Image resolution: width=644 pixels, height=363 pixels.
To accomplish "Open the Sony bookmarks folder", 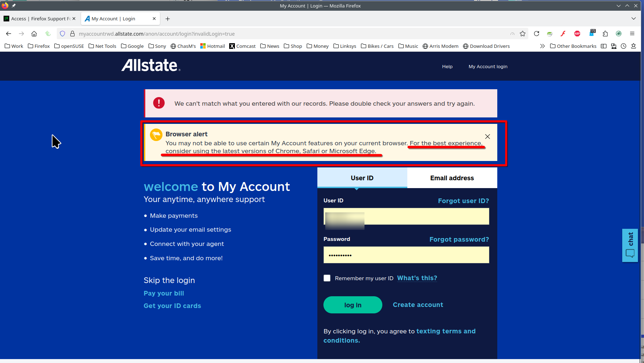I will point(157,46).
